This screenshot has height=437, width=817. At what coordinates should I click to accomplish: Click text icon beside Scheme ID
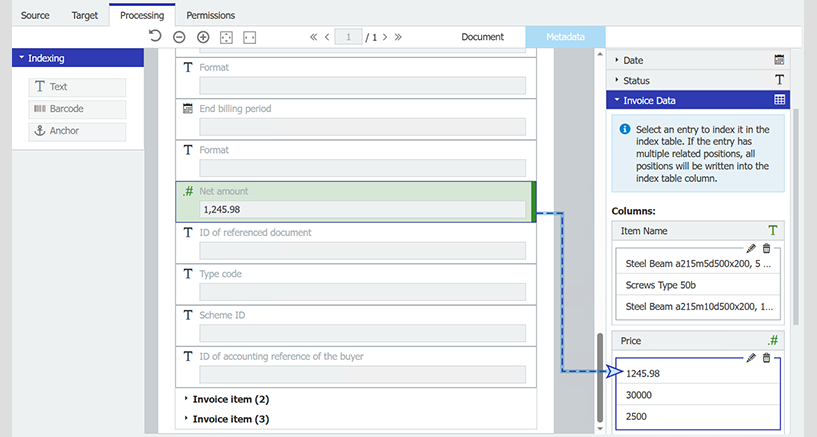(x=188, y=315)
